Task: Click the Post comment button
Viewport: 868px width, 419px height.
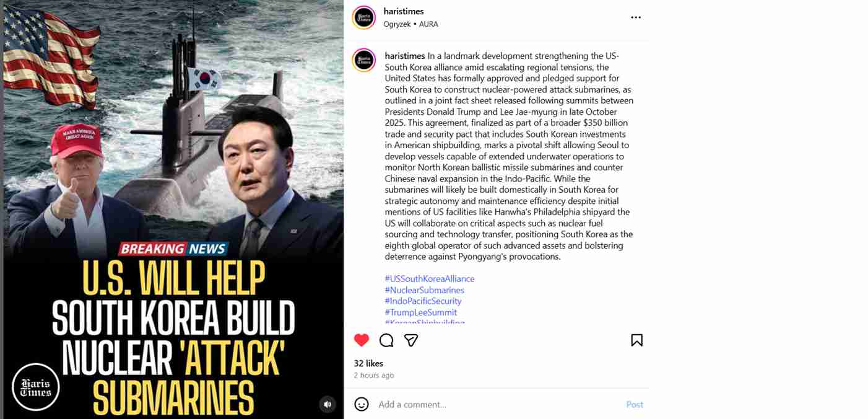Action: point(635,404)
